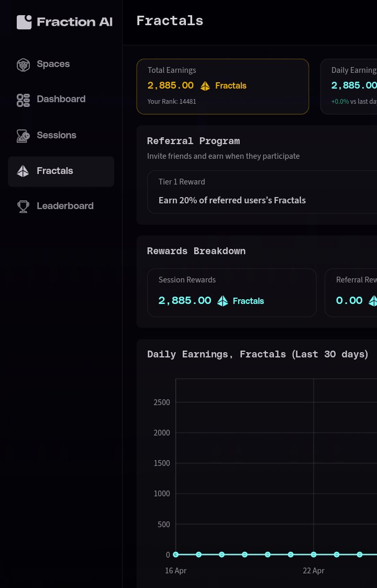Image resolution: width=377 pixels, height=588 pixels.
Task: Click the Rewards Breakdown heading
Action: [196, 251]
